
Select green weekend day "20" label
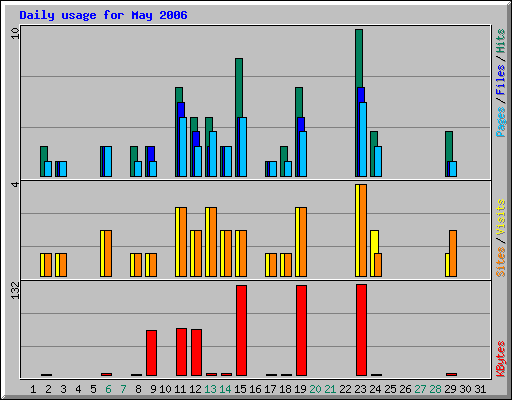tap(315, 389)
